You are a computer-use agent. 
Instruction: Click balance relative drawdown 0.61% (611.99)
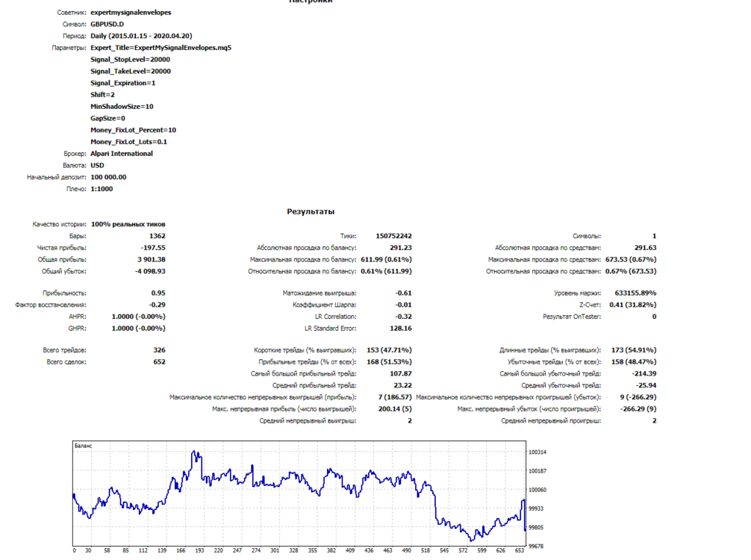click(x=387, y=271)
